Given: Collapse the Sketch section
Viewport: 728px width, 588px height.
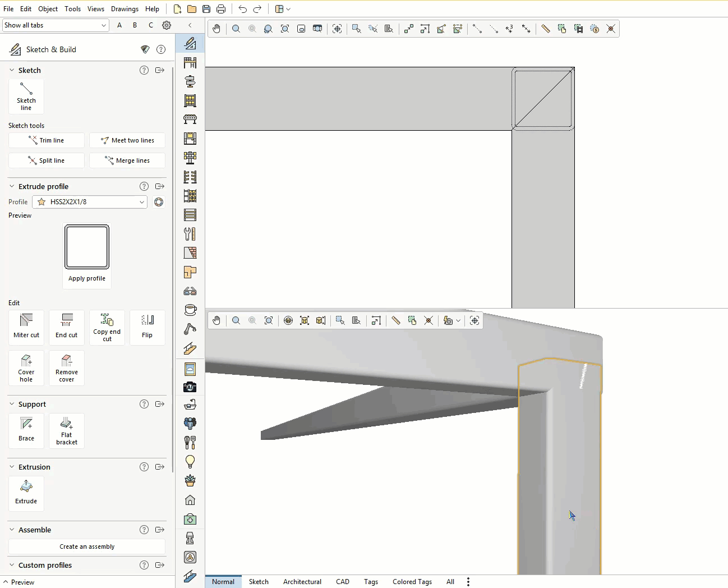Looking at the screenshot, I should click(12, 70).
